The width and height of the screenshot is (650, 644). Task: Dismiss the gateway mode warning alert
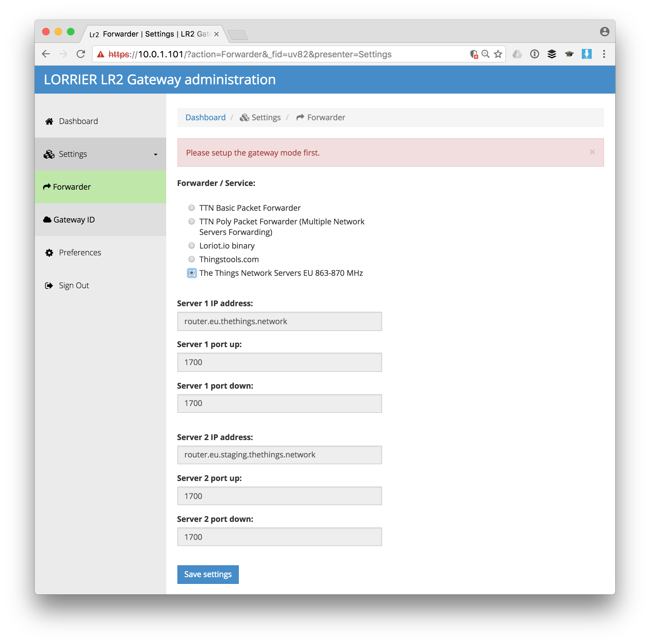592,153
